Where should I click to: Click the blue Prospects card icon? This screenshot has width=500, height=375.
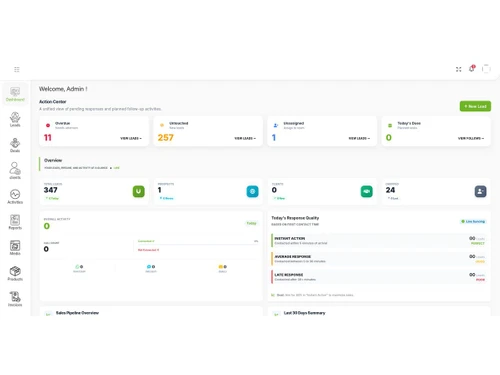[x=252, y=191]
